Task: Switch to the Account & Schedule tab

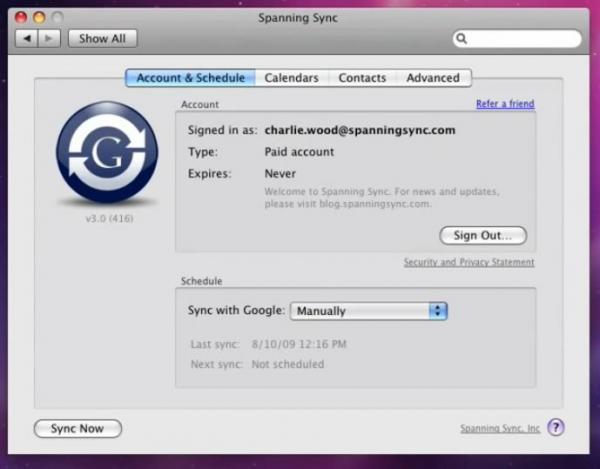Action: pyautogui.click(x=191, y=78)
